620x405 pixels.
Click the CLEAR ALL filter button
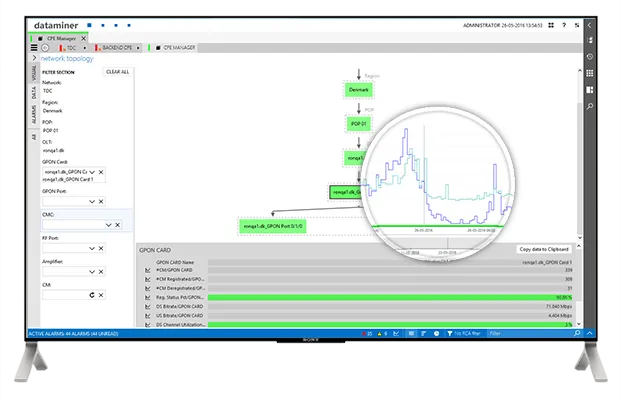tap(118, 71)
